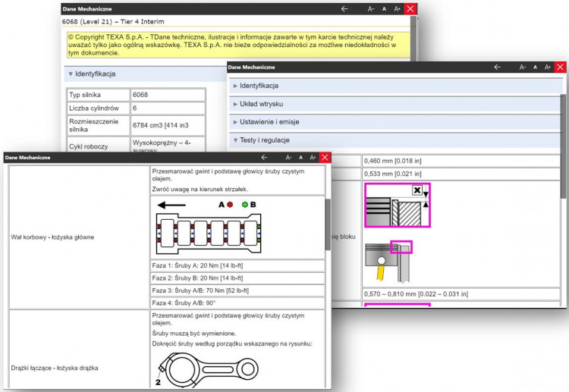The width and height of the screenshot is (569, 392).
Task: Reset font size (A) in right window
Action: point(535,67)
